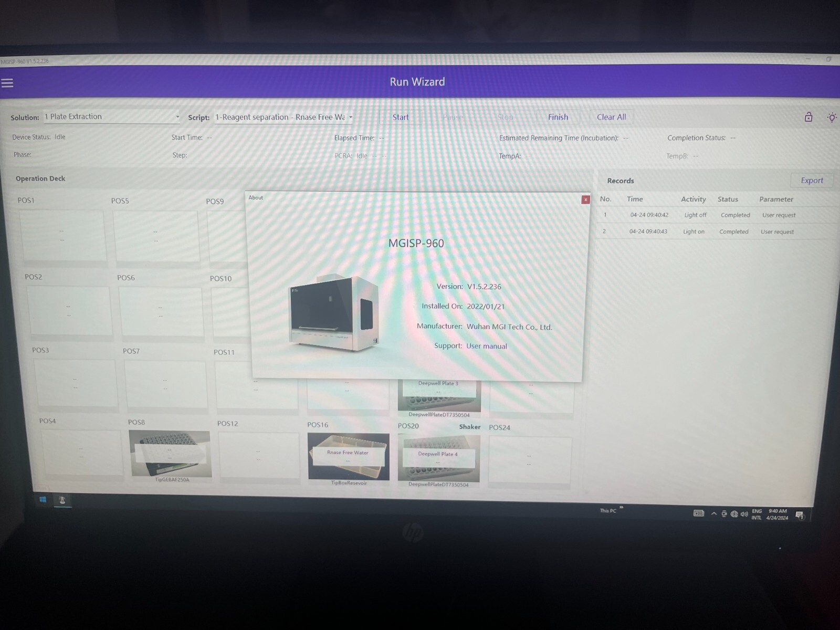
Task: Select the POS12 deck slot
Action: 258,455
